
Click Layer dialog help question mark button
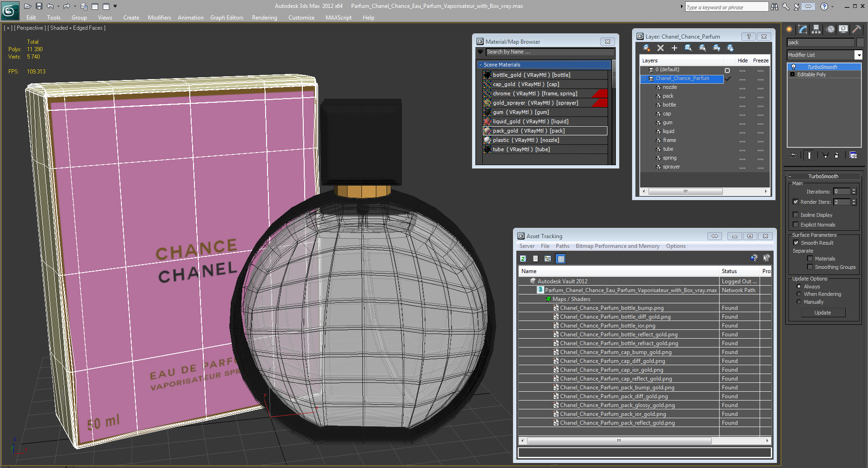[748, 36]
